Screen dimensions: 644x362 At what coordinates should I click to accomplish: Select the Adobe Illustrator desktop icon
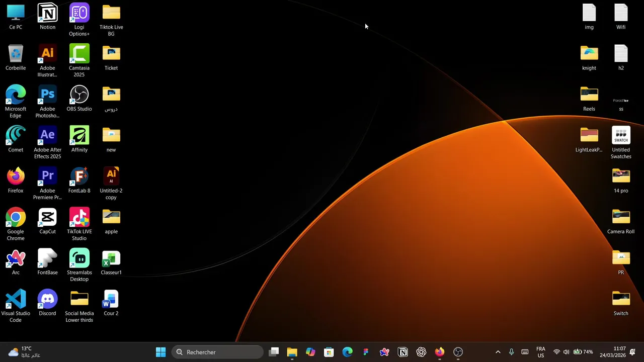point(47,61)
